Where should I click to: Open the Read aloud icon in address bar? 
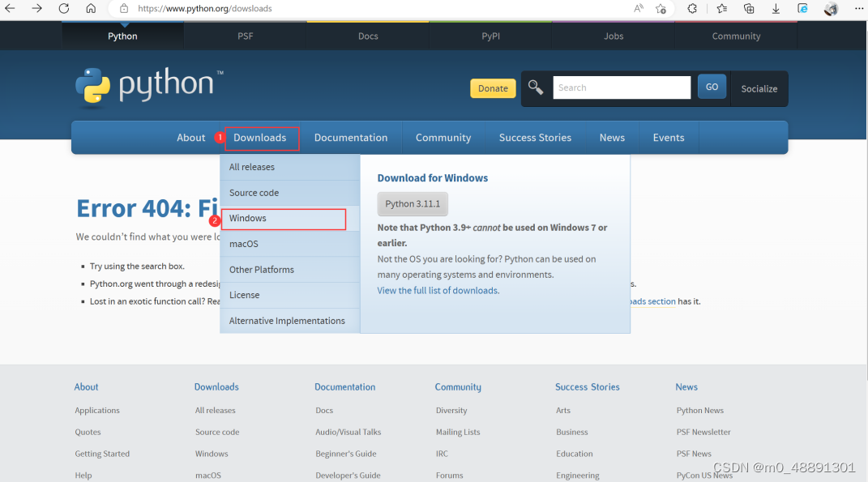tap(639, 8)
